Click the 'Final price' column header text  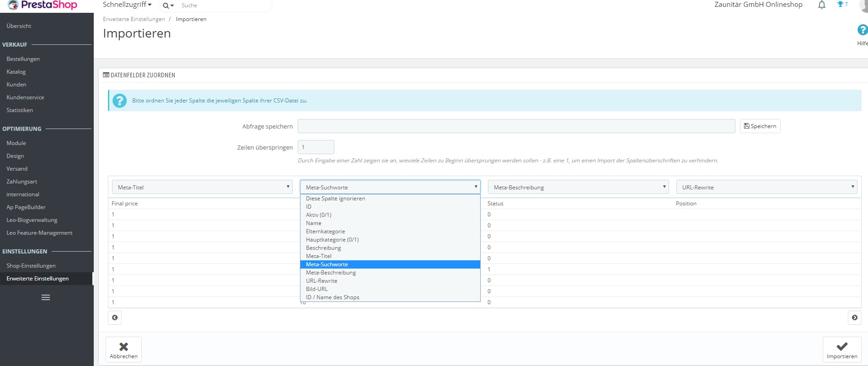[x=124, y=204]
